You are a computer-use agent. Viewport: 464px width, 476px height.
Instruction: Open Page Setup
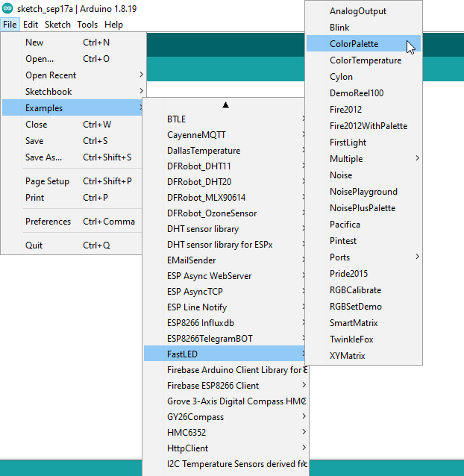pyautogui.click(x=73, y=181)
